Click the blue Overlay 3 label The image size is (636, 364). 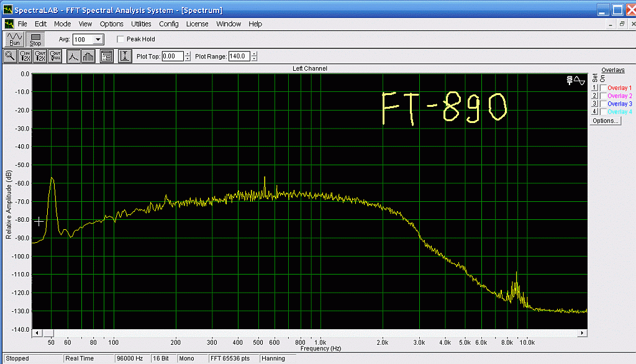click(620, 104)
